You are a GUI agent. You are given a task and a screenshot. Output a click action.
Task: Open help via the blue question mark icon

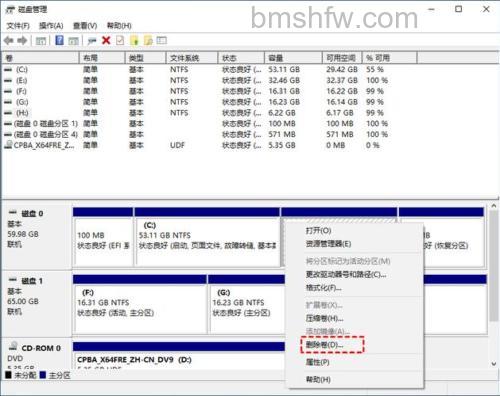(60, 40)
